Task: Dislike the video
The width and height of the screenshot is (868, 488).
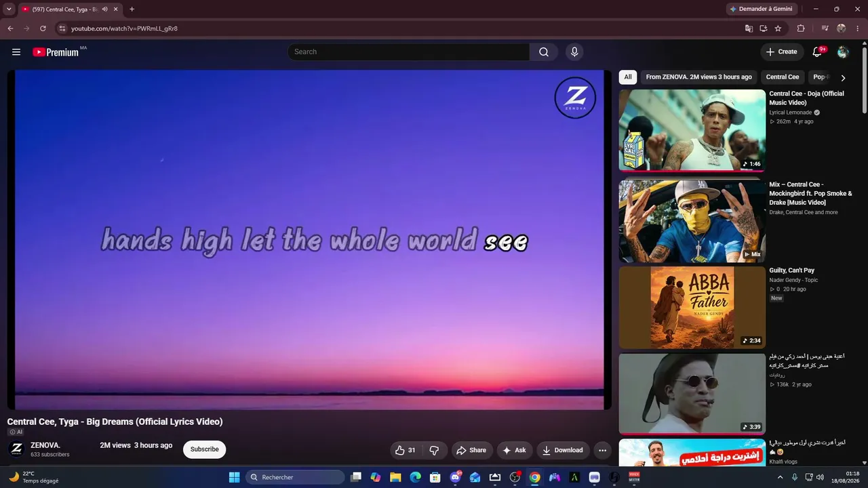Action: [435, 450]
